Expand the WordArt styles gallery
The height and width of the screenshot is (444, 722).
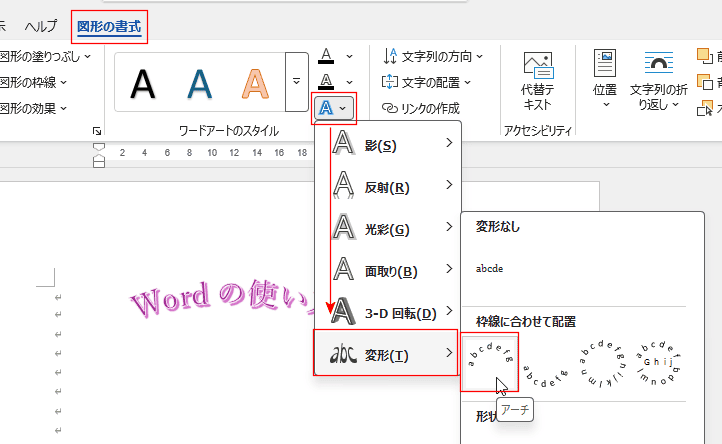(296, 82)
